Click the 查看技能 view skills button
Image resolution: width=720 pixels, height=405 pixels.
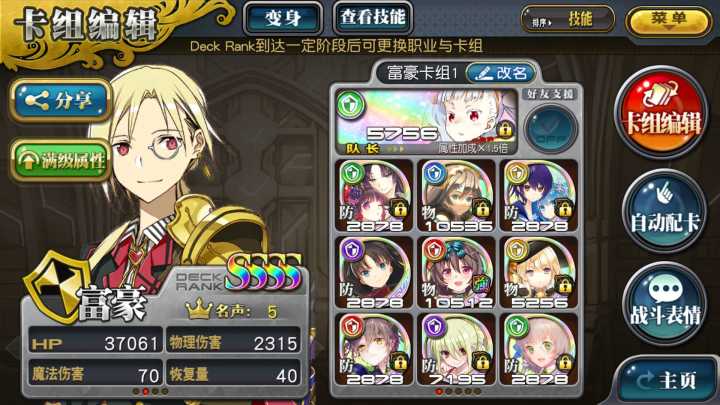(373, 17)
